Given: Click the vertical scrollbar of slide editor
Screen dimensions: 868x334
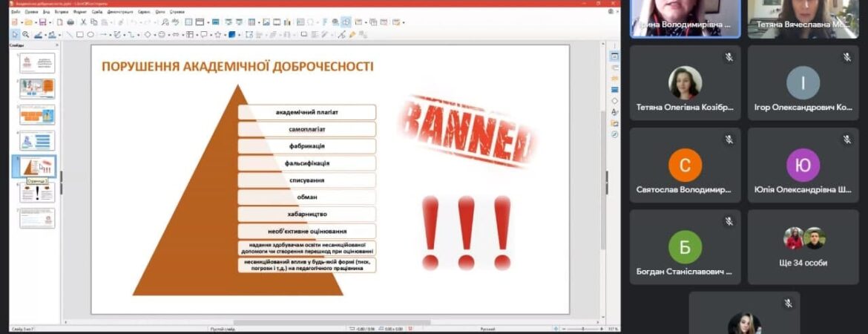Looking at the screenshot, I should [605, 180].
